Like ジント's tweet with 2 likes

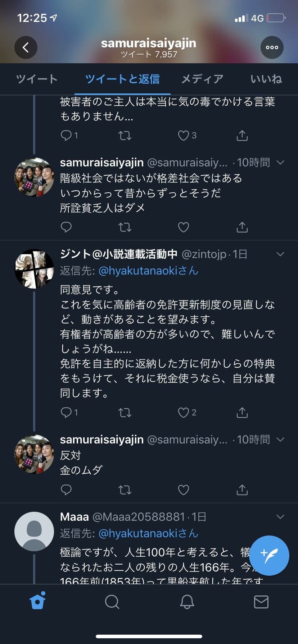[184, 413]
